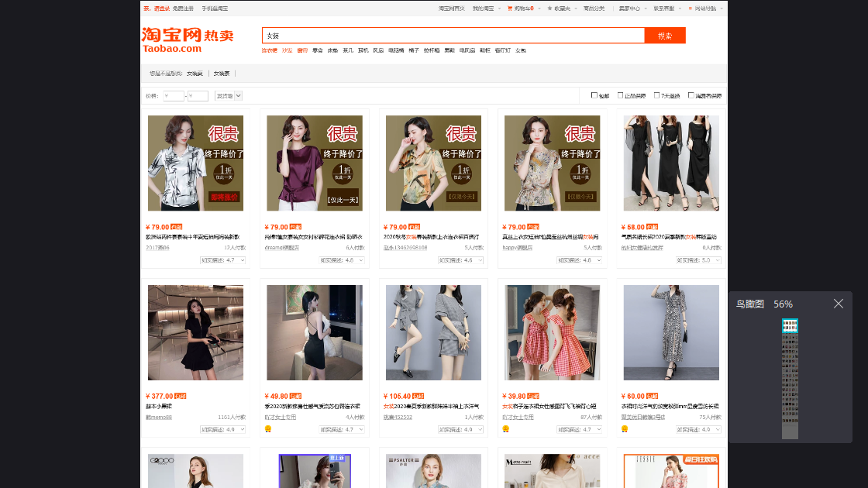Click the 商品分类 menu item

594,8
